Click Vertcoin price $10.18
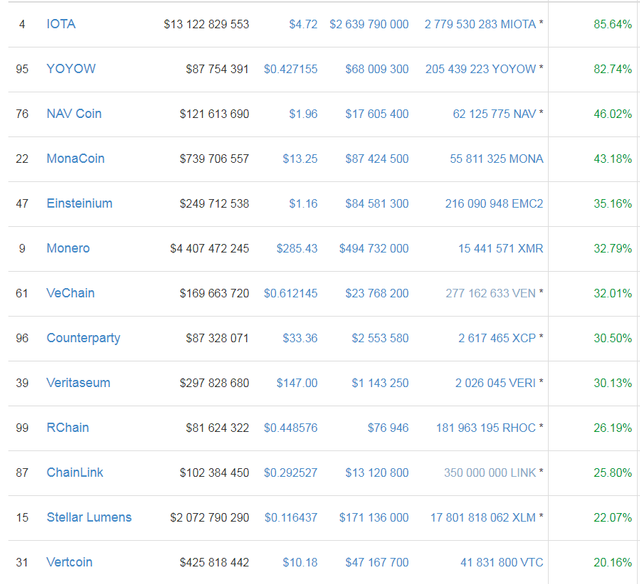 (300, 563)
